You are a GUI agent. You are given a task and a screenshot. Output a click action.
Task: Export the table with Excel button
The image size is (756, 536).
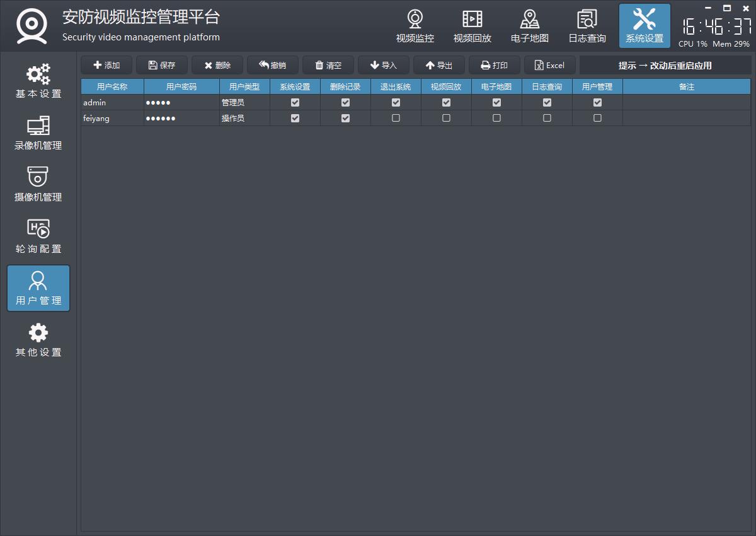pyautogui.click(x=549, y=65)
